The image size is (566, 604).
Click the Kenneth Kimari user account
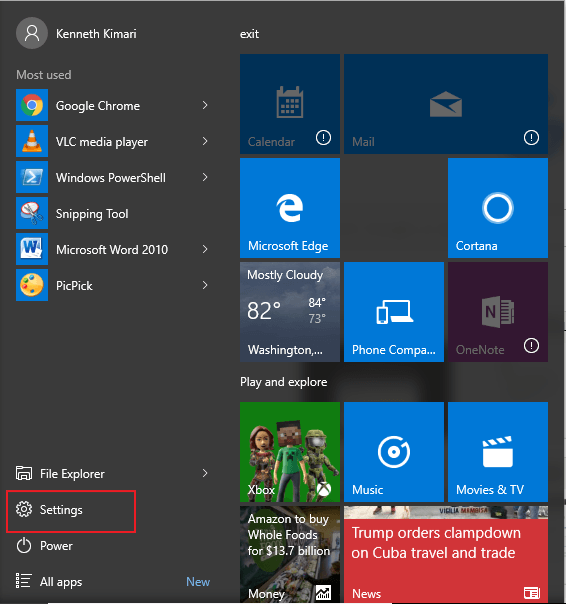(x=76, y=33)
